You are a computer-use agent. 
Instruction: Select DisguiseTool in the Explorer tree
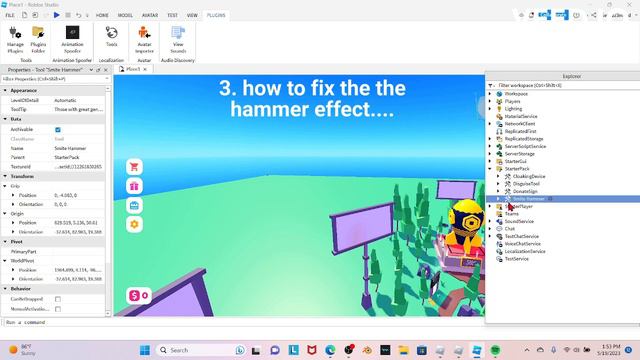click(526, 184)
